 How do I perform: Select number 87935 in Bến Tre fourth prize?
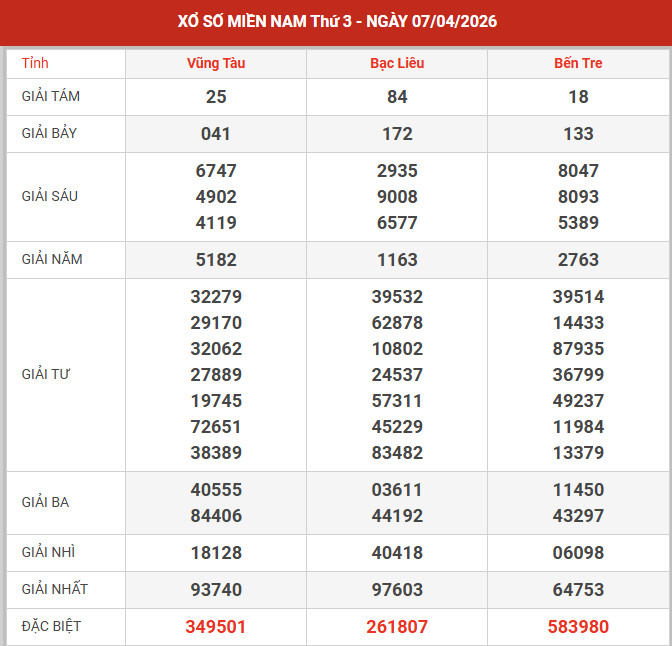pyautogui.click(x=578, y=349)
